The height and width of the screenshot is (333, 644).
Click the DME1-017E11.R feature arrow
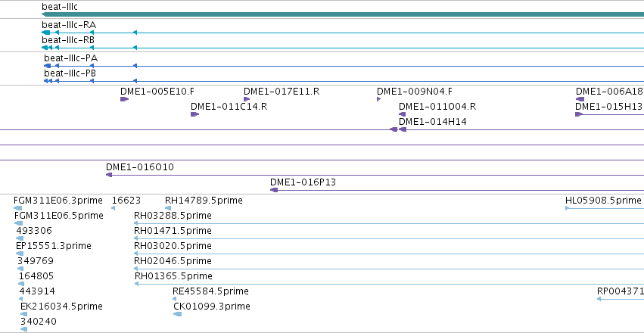(247, 99)
